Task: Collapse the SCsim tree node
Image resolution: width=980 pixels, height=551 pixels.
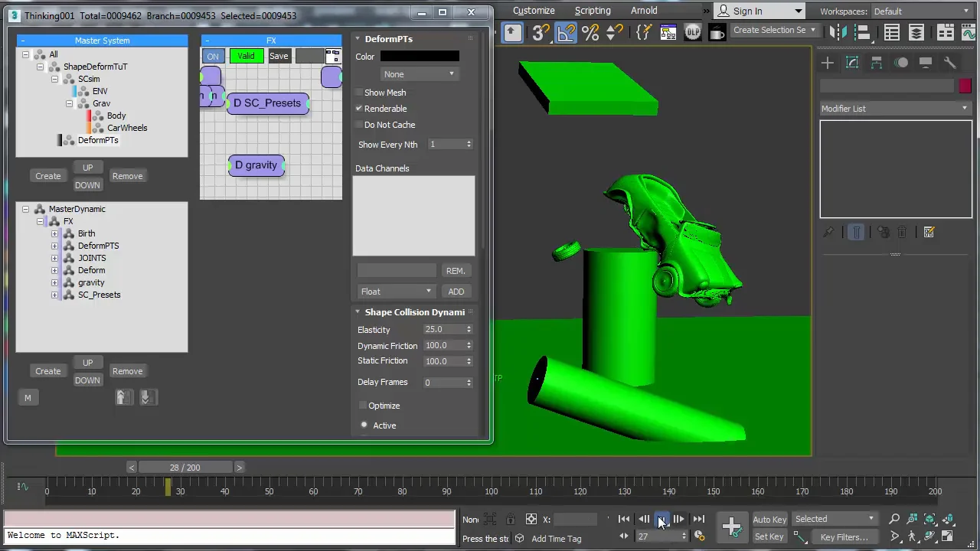Action: point(54,79)
